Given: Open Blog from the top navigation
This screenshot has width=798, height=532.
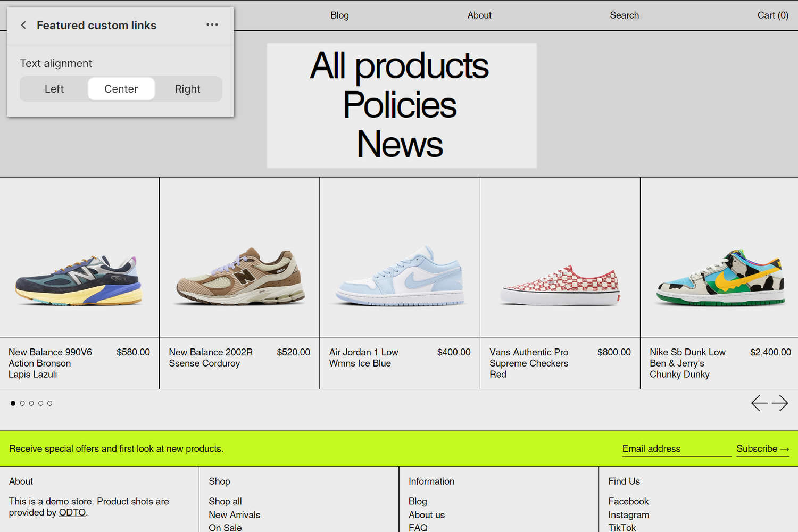Looking at the screenshot, I should tap(339, 15).
